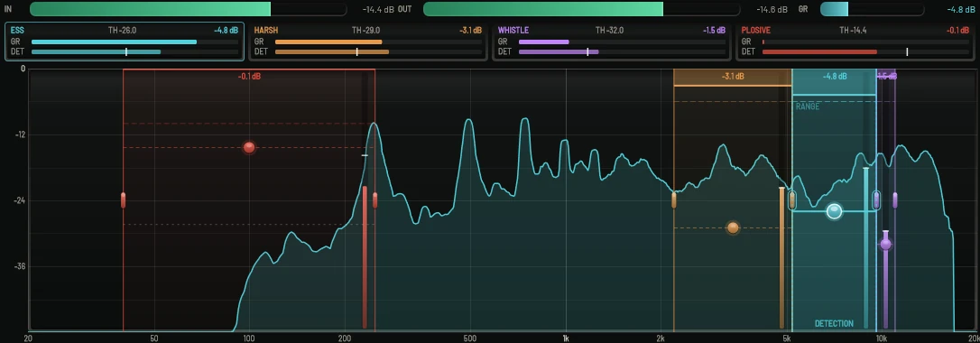Screen dimensions: 980x343
Task: Click the purple WHISTLE node on the graph
Action: tap(885, 244)
